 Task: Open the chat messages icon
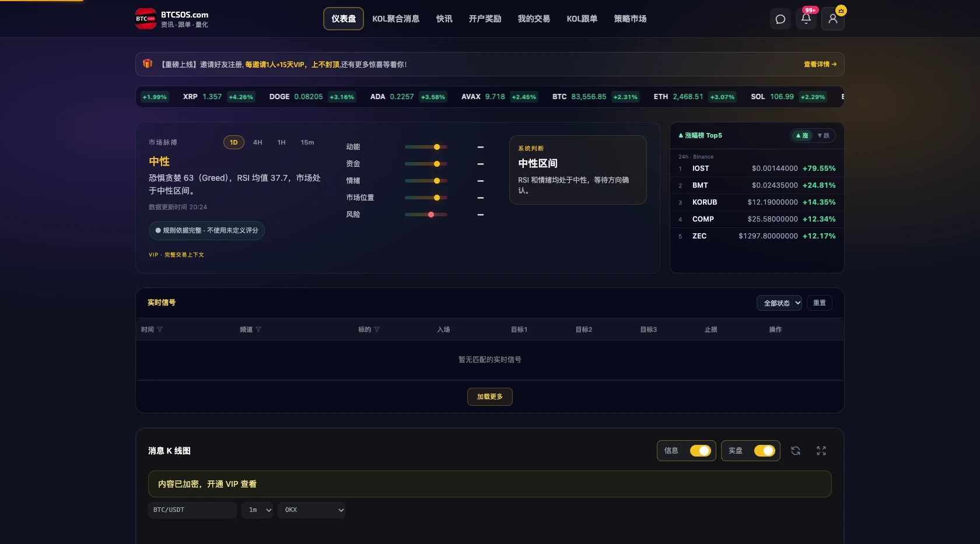[x=780, y=19]
